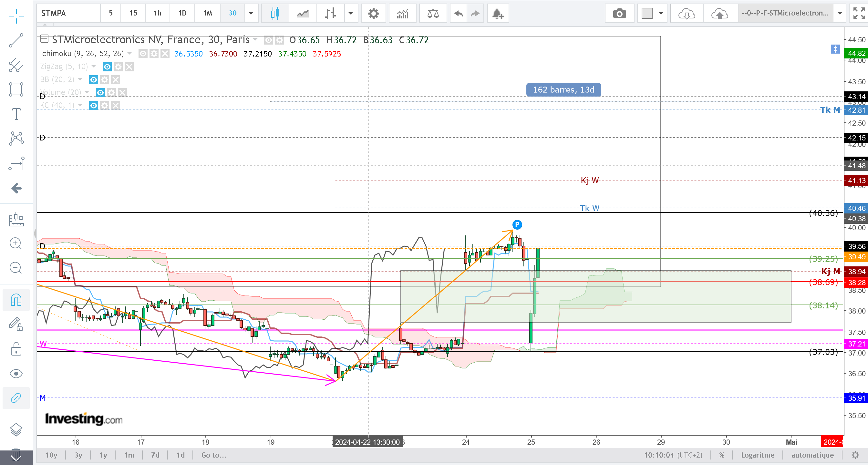868x465 pixels.
Task: Toggle hide all drawings eye icon
Action: point(16,374)
